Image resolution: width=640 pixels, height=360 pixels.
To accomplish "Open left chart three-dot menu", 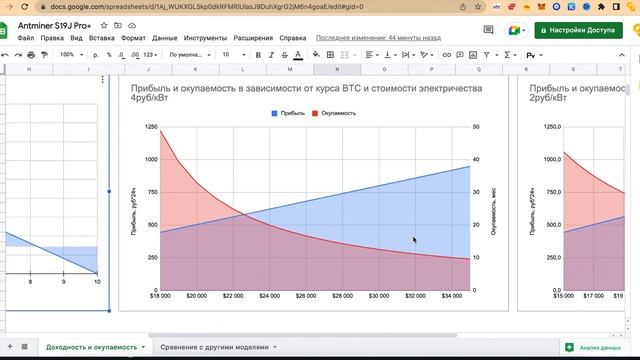I will click(102, 80).
